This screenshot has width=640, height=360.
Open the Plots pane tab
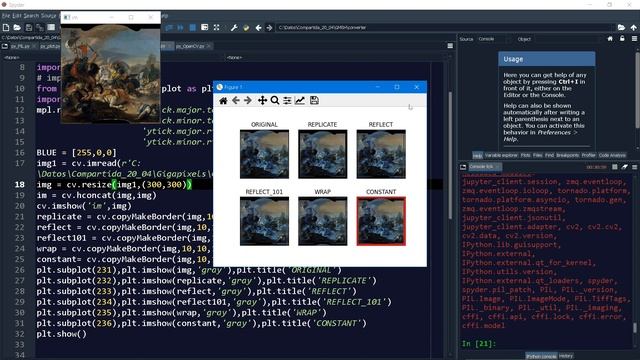525,155
